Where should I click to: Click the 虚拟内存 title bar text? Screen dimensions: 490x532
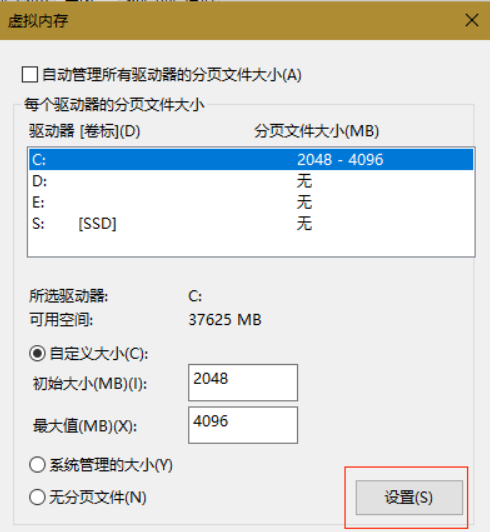[38, 21]
